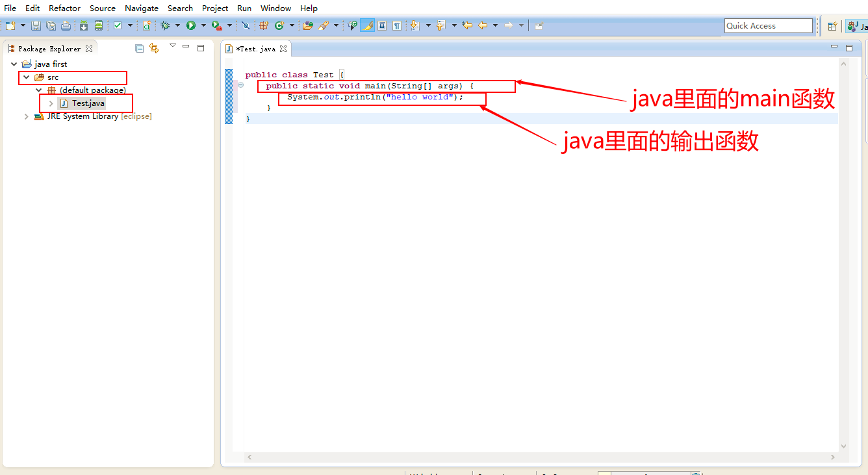This screenshot has height=475, width=868.
Task: Click Collapse All in Package Explorer
Action: click(139, 48)
